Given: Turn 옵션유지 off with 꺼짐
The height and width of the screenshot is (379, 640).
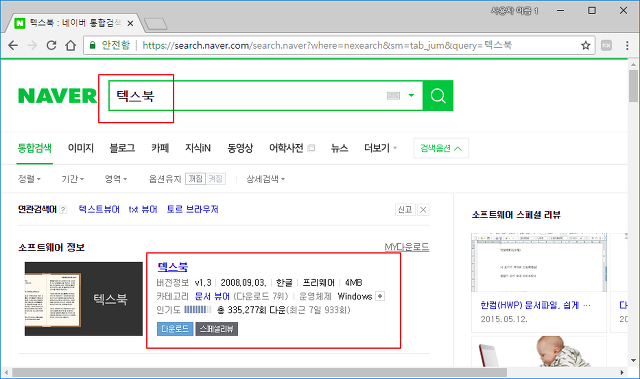Looking at the screenshot, I should click(195, 179).
